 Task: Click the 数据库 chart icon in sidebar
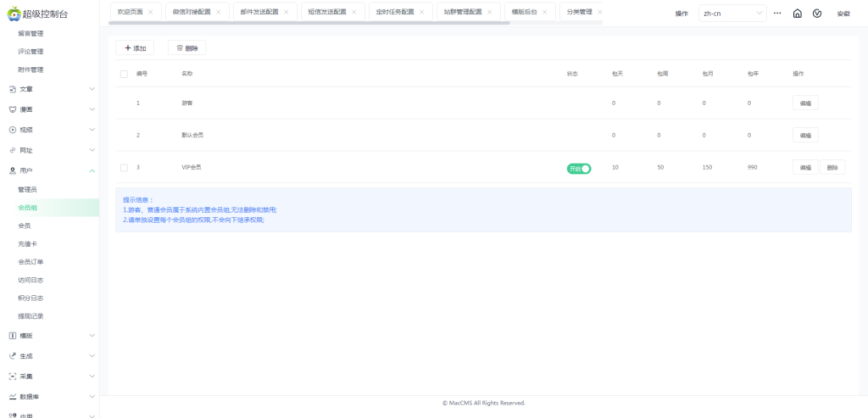(13, 397)
